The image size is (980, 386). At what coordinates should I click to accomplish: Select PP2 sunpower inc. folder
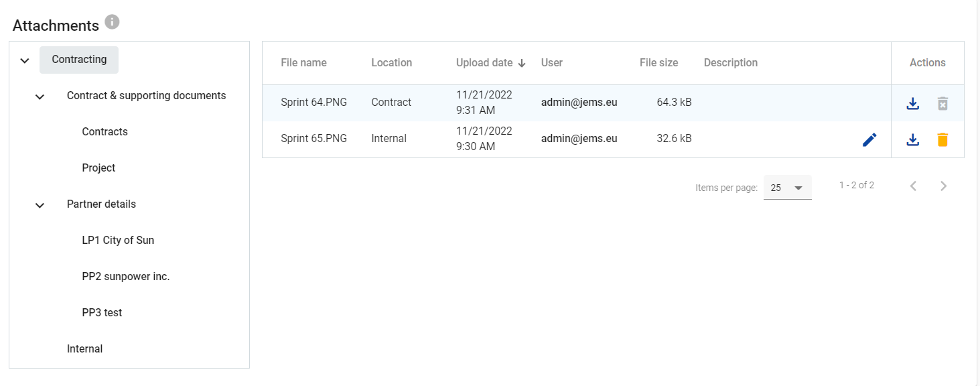coord(126,277)
